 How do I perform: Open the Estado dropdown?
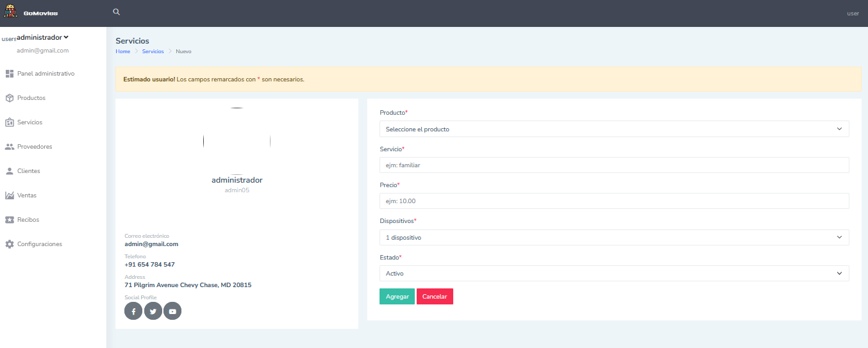(x=613, y=274)
